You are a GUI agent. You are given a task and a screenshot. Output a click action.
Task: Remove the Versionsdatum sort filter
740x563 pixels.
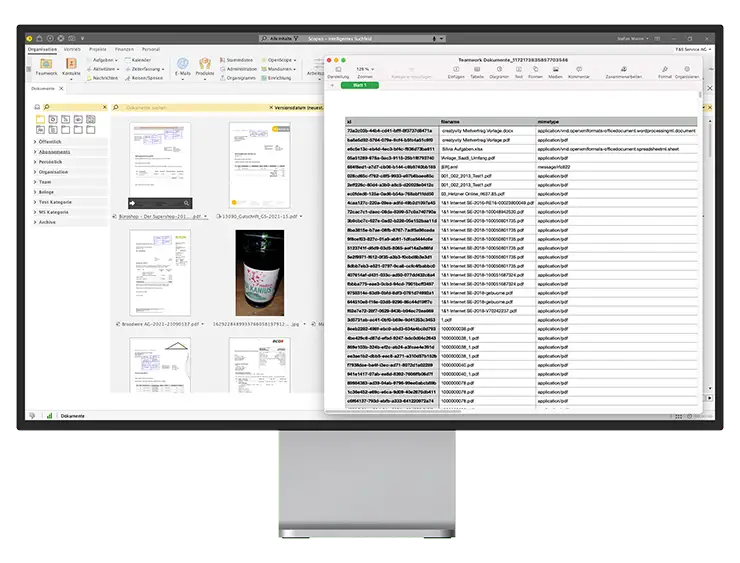(x=271, y=108)
